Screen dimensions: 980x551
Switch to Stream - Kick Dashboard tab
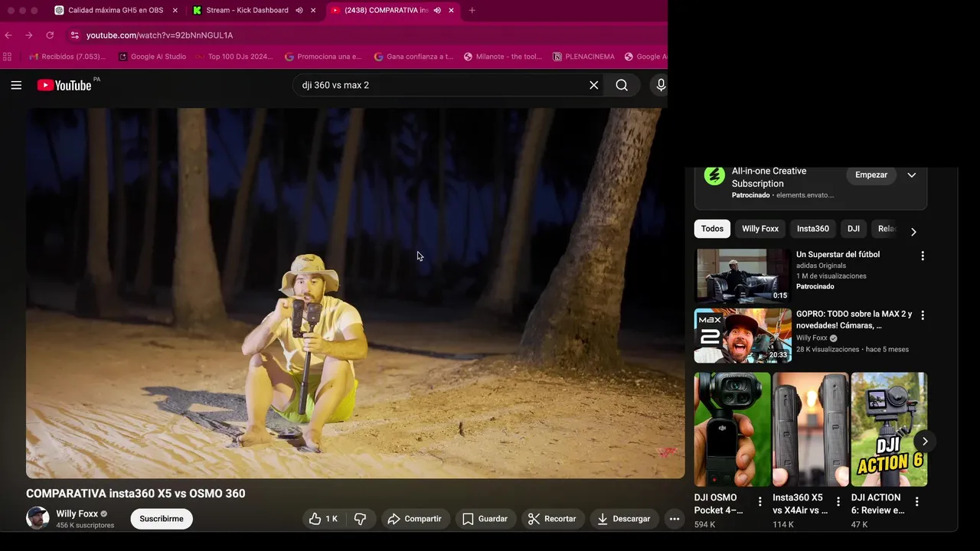pos(247,10)
